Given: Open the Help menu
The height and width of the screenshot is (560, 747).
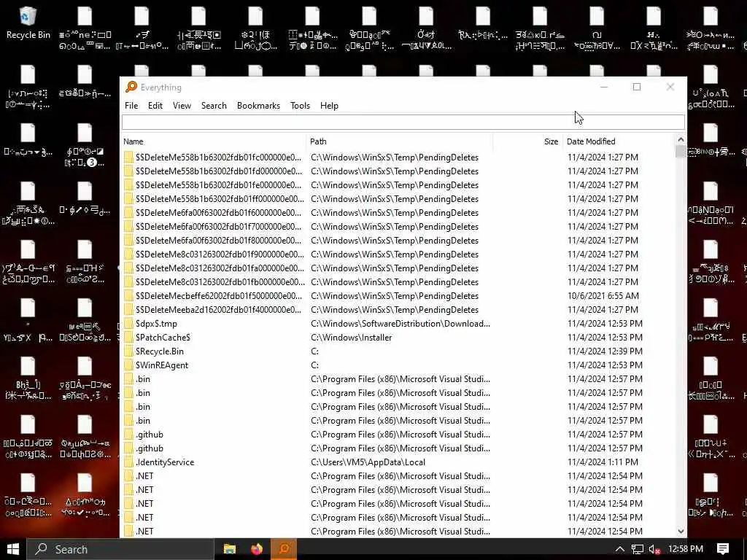Looking at the screenshot, I should 329,106.
